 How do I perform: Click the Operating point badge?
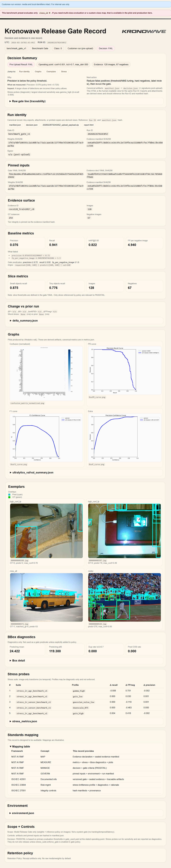(63, 64)
